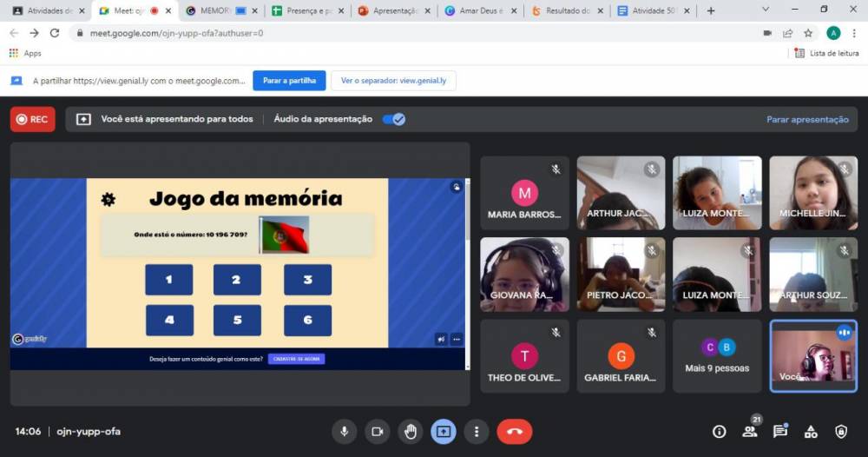This screenshot has width=868, height=457.
Task: Toggle the presentation audio switch
Action: 394,119
